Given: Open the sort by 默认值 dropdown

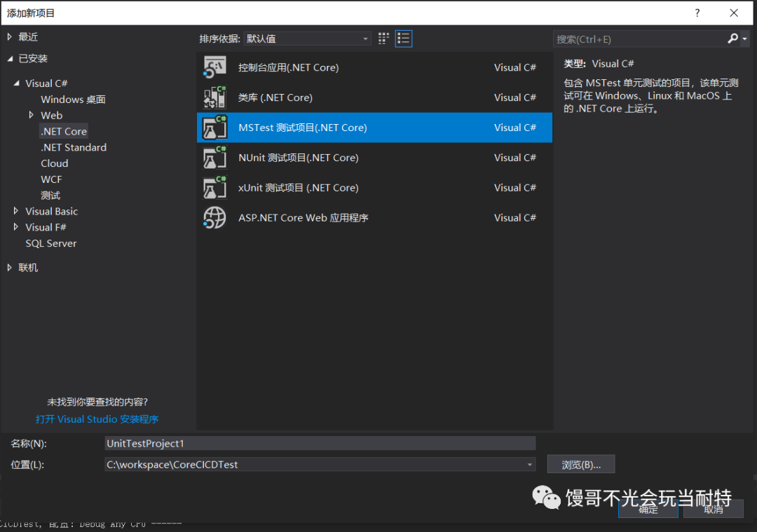Looking at the screenshot, I should (x=307, y=39).
